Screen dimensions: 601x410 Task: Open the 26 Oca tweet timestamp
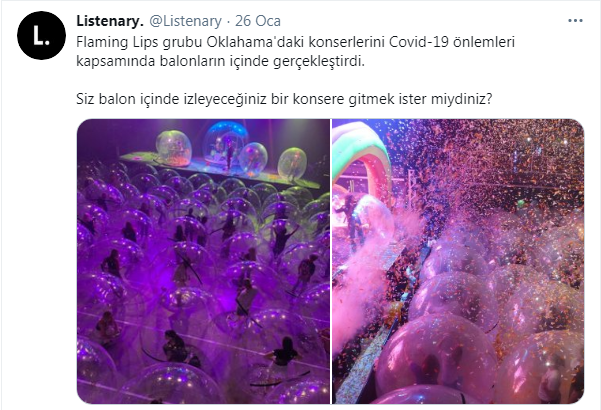pyautogui.click(x=258, y=21)
